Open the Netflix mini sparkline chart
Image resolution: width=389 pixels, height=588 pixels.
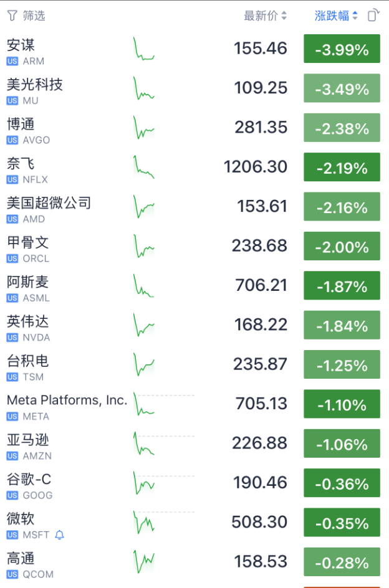pyautogui.click(x=144, y=168)
